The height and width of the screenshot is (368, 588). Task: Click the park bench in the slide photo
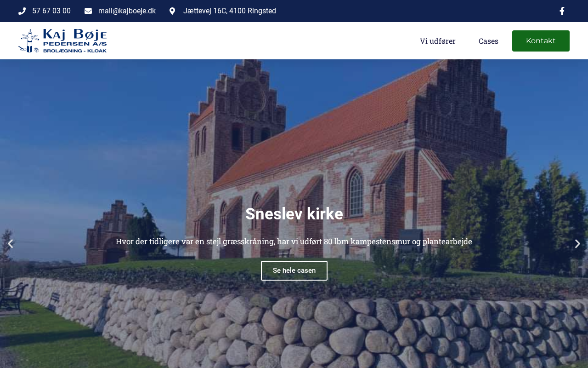coord(12,298)
